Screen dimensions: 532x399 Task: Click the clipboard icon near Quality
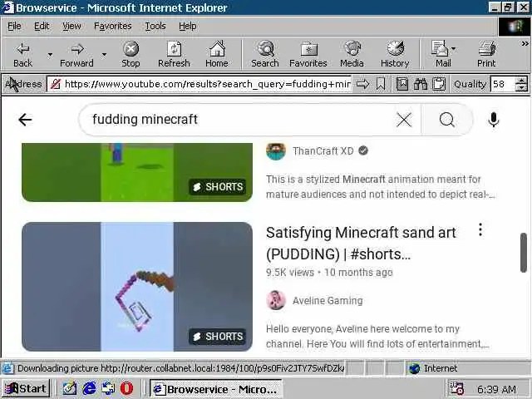pos(439,84)
